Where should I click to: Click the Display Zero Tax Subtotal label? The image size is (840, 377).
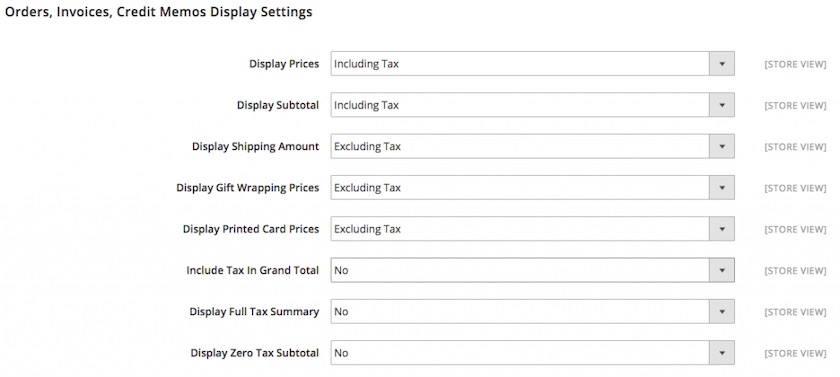click(x=254, y=353)
